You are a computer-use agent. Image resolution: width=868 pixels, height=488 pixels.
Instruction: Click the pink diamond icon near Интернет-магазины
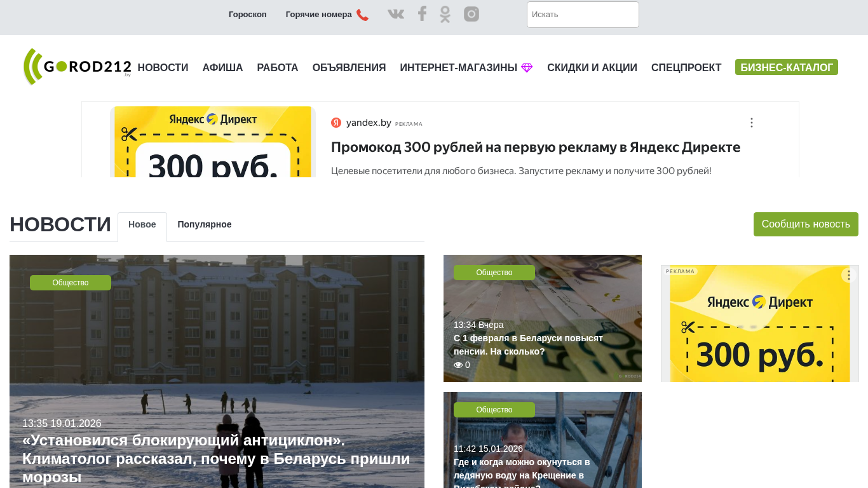527,68
